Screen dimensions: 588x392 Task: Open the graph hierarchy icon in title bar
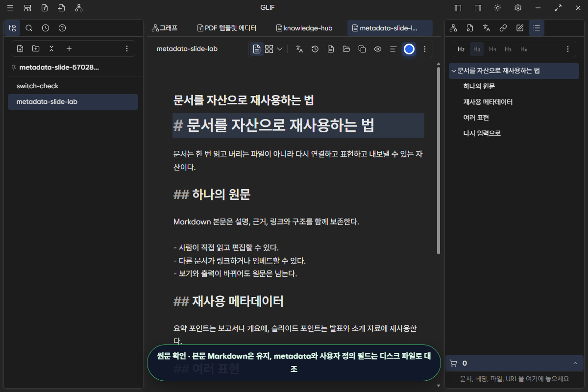79,8
